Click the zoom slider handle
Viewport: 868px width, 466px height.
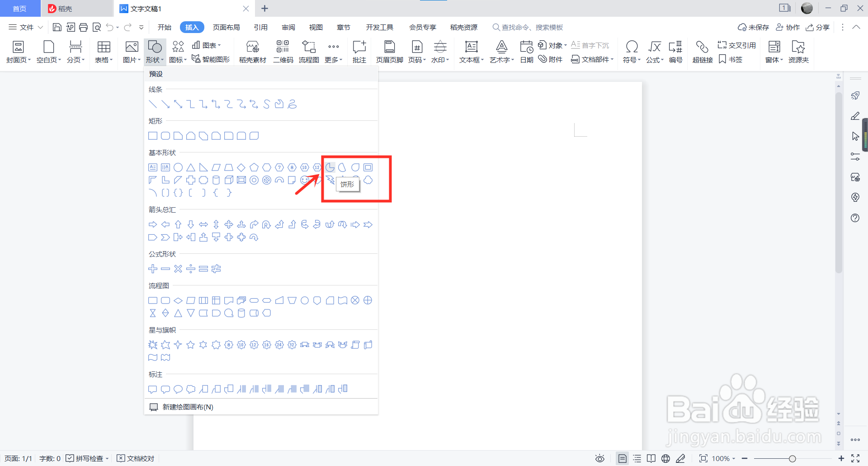(792, 458)
